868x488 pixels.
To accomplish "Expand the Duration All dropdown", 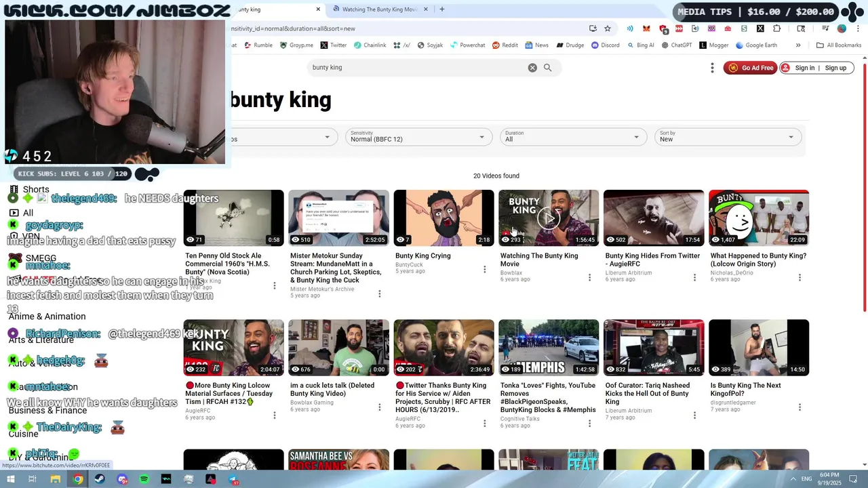I will tap(573, 137).
